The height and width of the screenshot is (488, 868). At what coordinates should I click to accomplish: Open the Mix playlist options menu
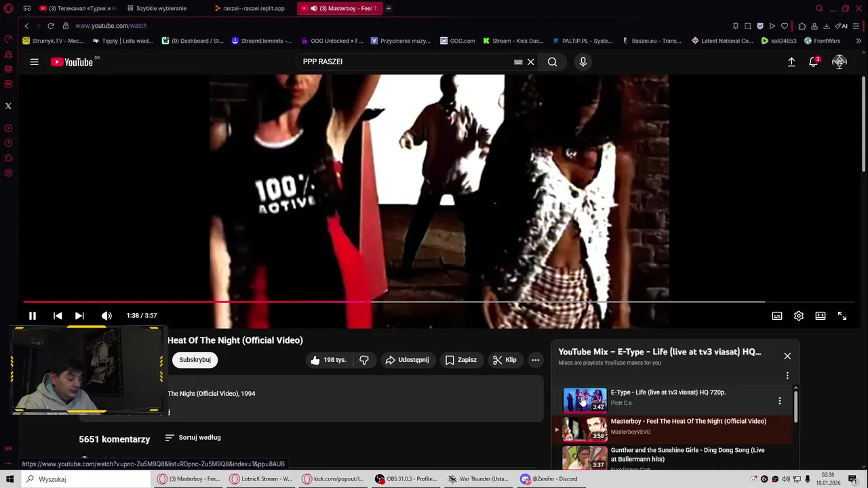pyautogui.click(x=787, y=375)
